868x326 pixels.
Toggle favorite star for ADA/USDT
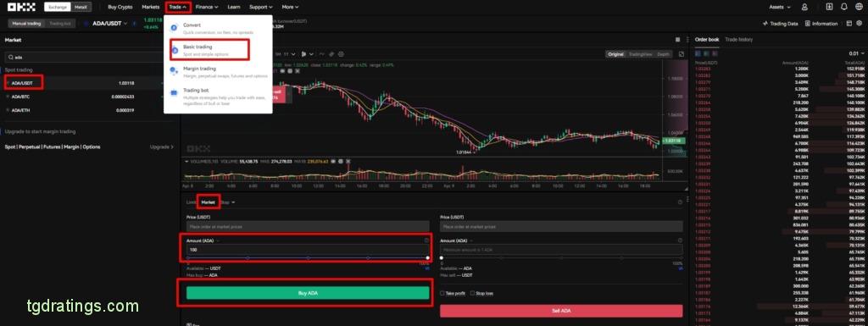pos(8,83)
